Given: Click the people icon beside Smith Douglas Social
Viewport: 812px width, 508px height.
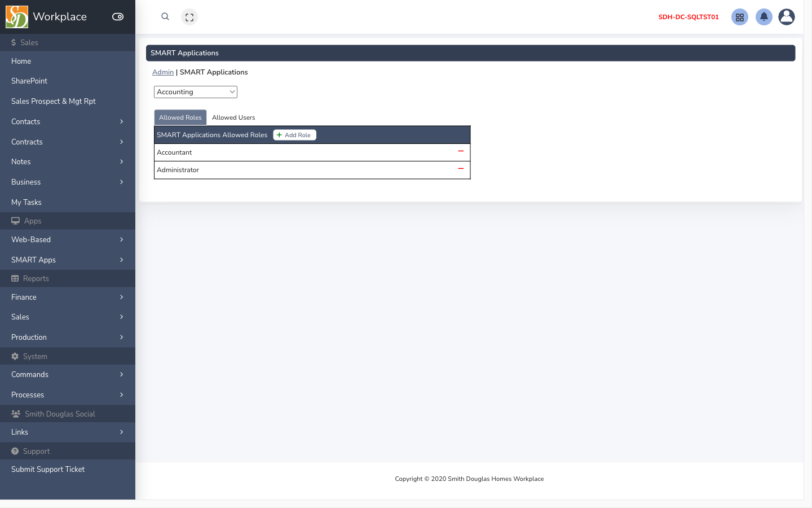Looking at the screenshot, I should click(x=16, y=414).
